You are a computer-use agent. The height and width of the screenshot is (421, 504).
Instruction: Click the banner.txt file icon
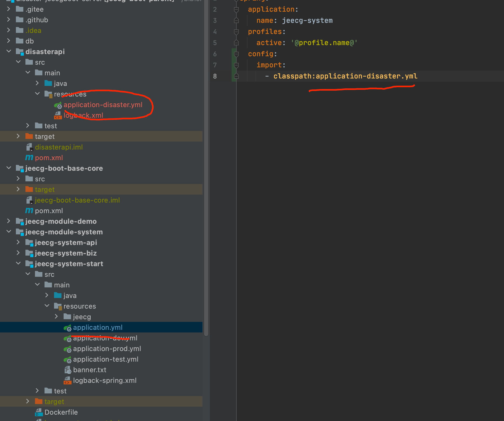[68, 370]
